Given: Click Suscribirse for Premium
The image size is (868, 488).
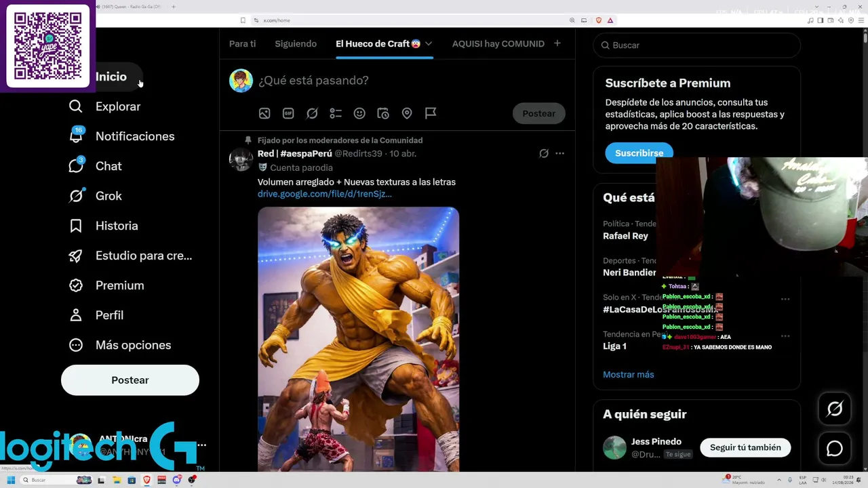Looking at the screenshot, I should tap(639, 153).
